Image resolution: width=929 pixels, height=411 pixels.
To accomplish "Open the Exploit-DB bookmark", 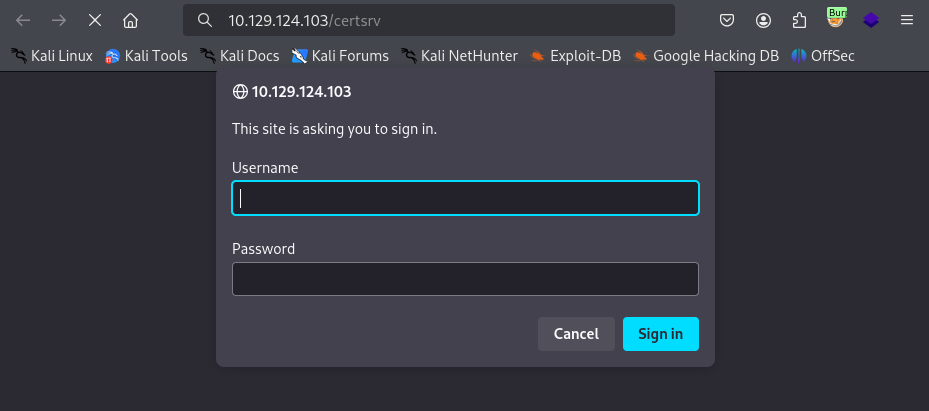I will pyautogui.click(x=575, y=56).
